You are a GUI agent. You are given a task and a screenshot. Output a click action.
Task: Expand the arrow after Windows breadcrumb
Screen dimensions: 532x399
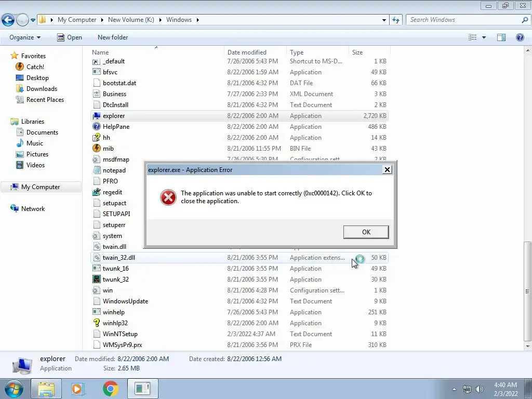(197, 20)
